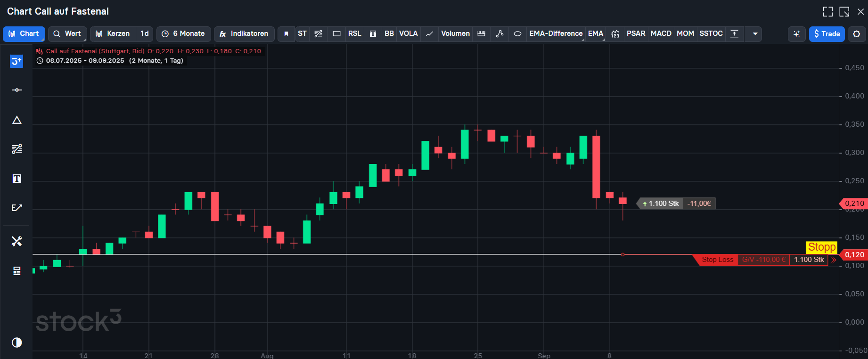This screenshot has height=359, width=868.
Task: Open the wrench and screwdriver tools icon
Action: coord(16,241)
